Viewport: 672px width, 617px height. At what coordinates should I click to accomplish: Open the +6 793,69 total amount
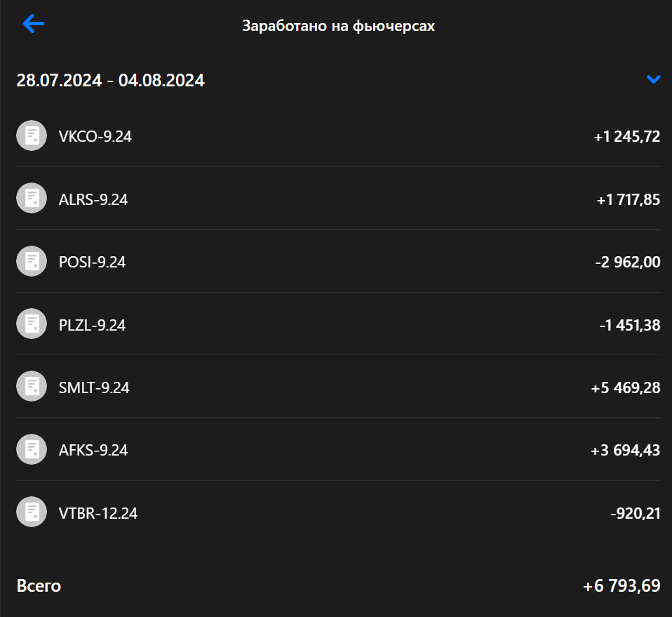point(621,585)
